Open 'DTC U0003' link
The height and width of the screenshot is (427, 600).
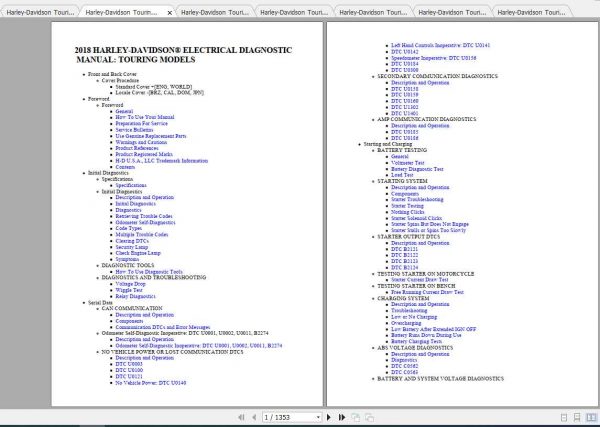coord(129,364)
